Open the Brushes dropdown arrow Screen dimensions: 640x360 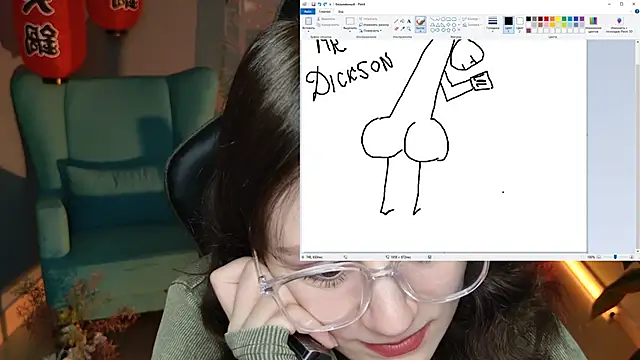pos(420,31)
